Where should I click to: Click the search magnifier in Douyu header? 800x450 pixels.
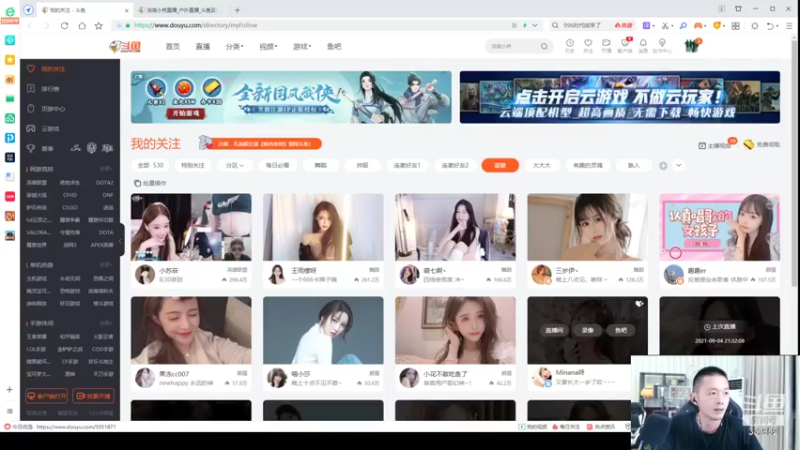click(544, 46)
